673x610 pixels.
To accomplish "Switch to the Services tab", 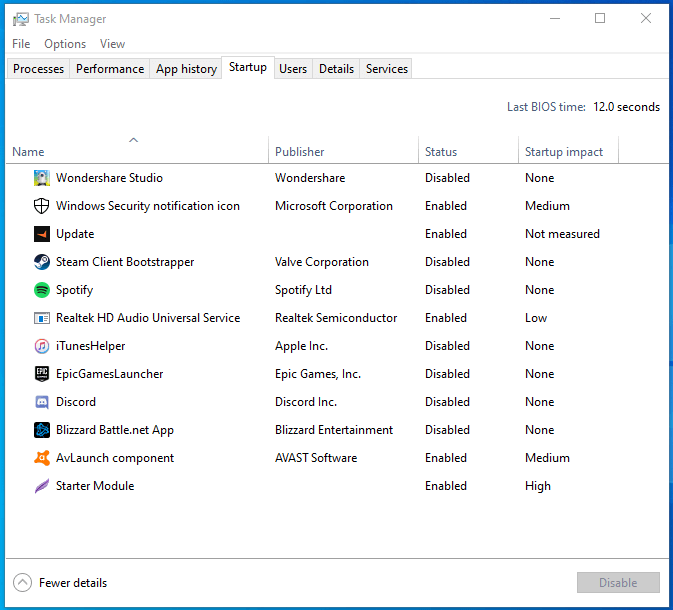I will (x=386, y=69).
